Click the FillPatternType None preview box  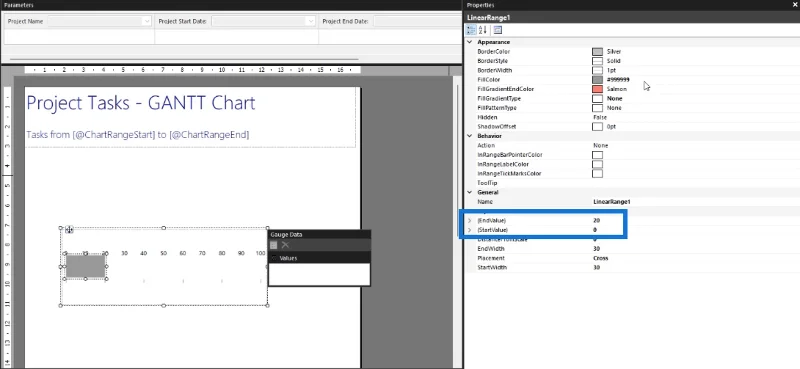pos(597,108)
